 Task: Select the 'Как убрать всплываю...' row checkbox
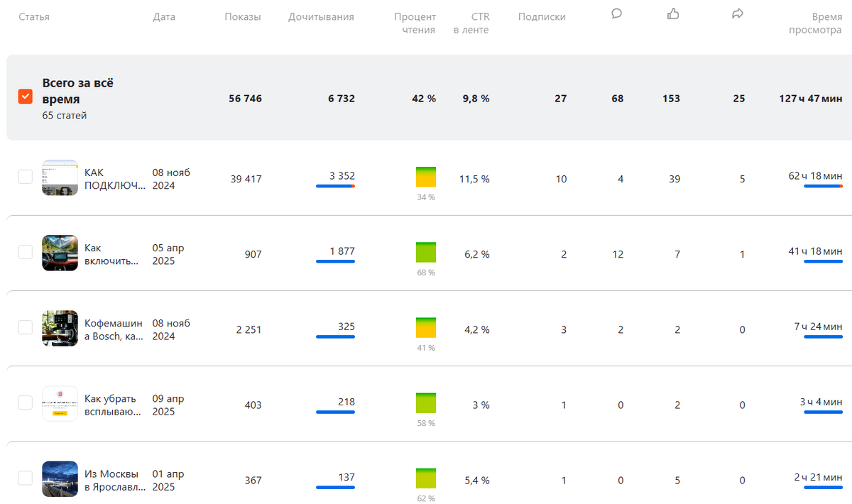[25, 402]
